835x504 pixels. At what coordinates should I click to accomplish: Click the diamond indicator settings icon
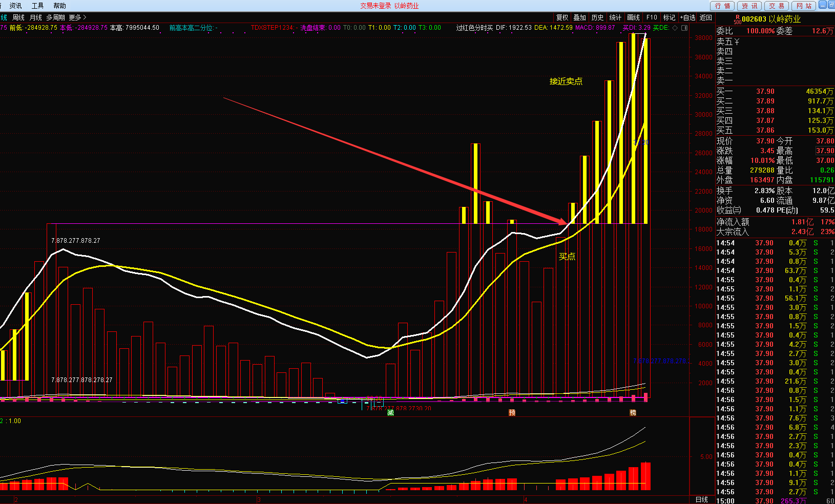tap(675, 28)
